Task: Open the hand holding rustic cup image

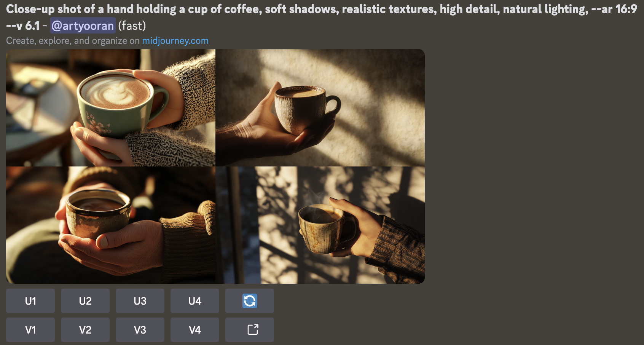Action: (x=320, y=108)
